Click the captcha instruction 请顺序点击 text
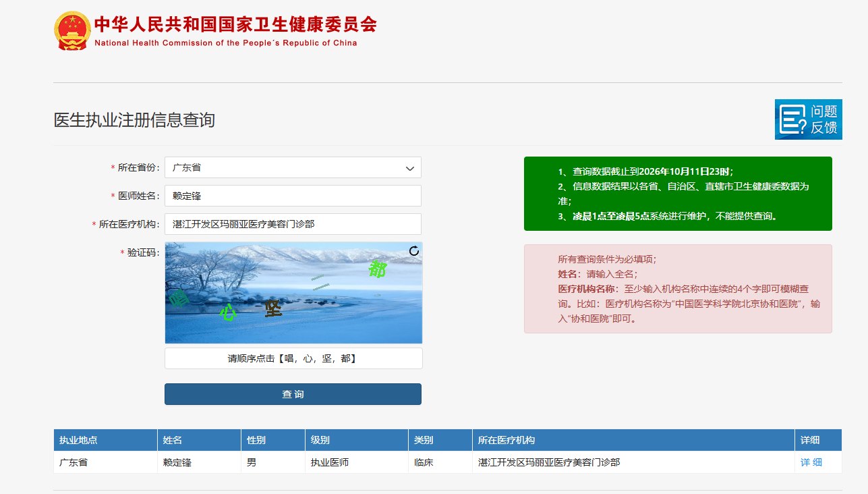This screenshot has height=494, width=868. (292, 358)
